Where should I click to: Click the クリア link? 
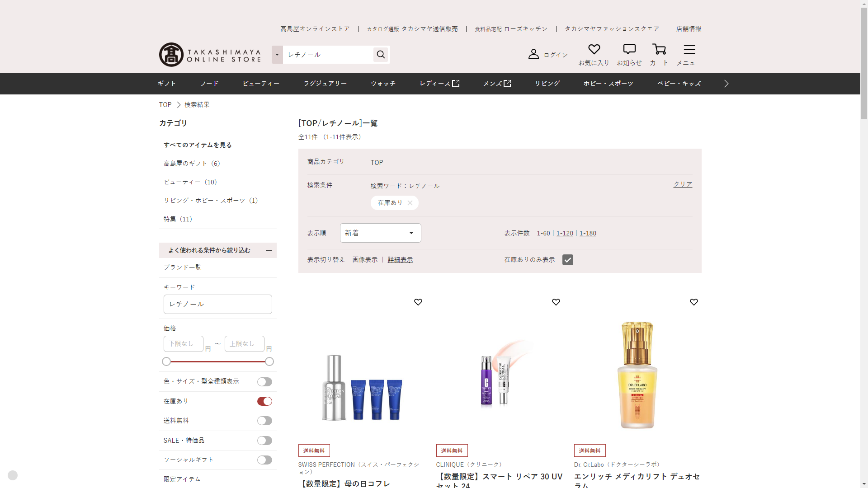[683, 184]
